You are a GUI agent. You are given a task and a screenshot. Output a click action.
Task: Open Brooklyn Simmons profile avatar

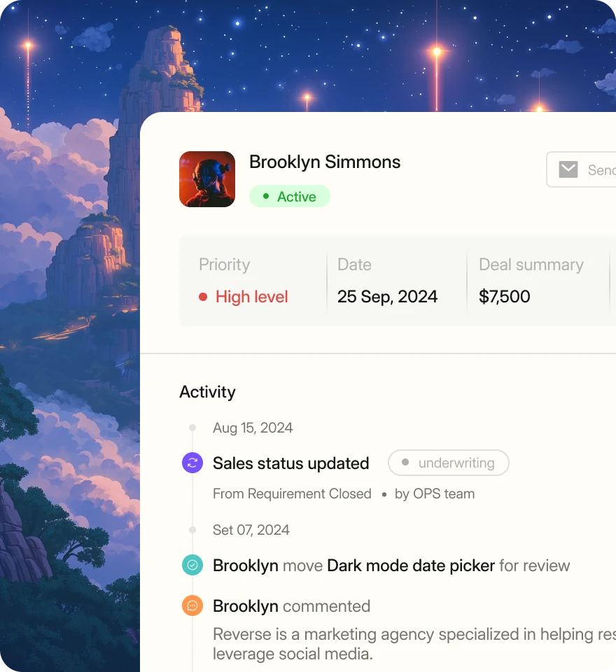(x=207, y=179)
